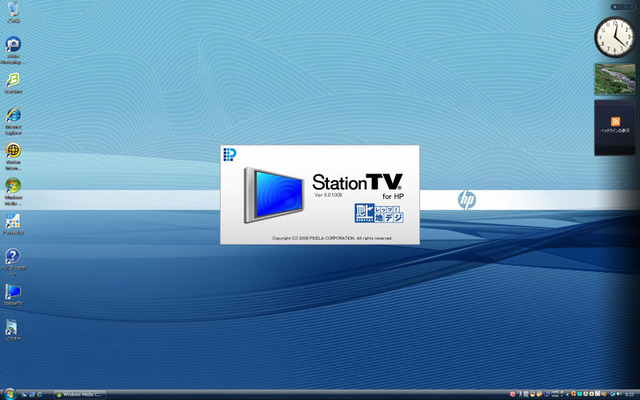Screen dimensions: 640x400
Task: Open the Recycle Bin desktop icon
Action: (13, 12)
